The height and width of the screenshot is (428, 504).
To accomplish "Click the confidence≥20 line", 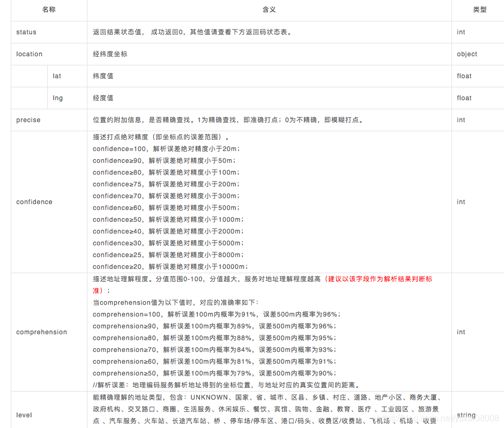I will tap(171, 267).
